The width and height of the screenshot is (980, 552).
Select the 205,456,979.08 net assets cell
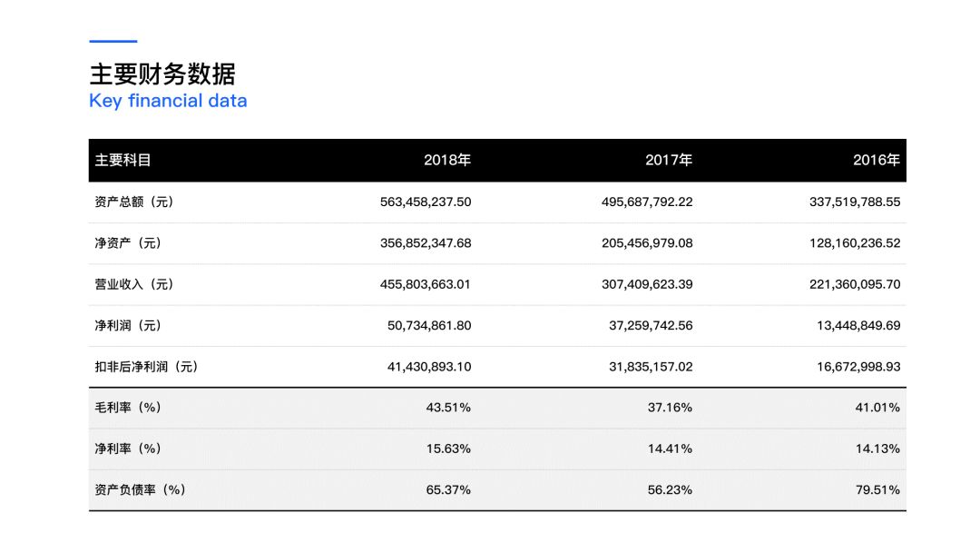click(x=647, y=243)
